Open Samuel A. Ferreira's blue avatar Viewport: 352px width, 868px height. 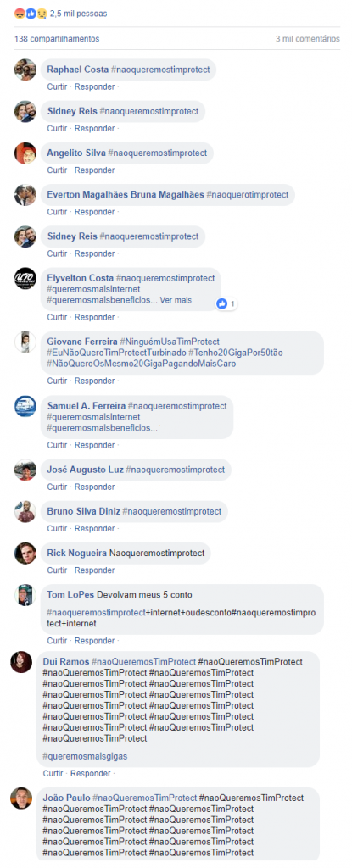25,406
